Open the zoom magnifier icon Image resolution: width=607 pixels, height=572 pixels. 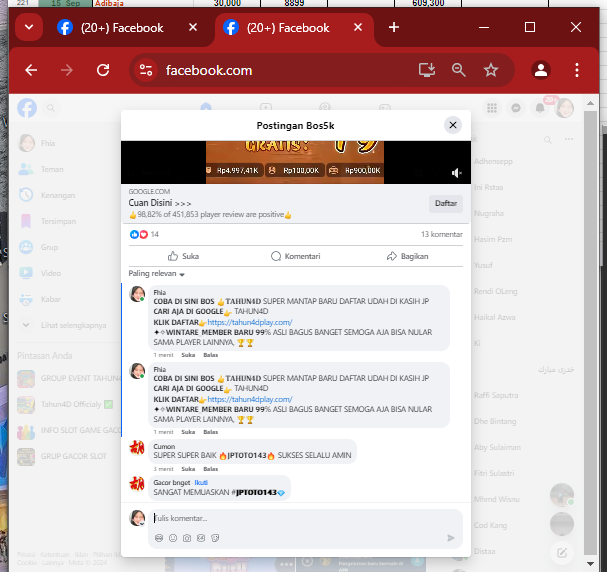tap(459, 70)
